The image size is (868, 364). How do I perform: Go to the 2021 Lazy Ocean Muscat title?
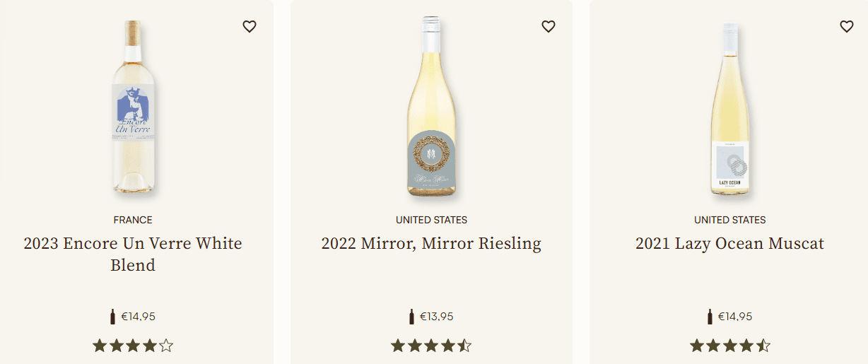[729, 244]
